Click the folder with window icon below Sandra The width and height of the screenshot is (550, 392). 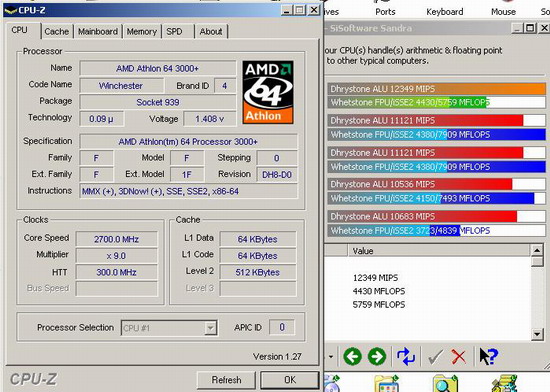click(x=387, y=384)
